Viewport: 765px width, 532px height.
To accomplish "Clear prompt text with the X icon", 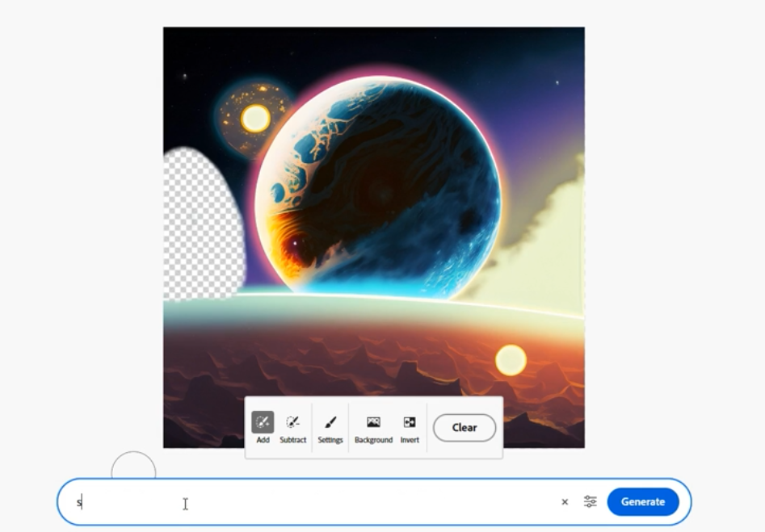I will coord(565,502).
